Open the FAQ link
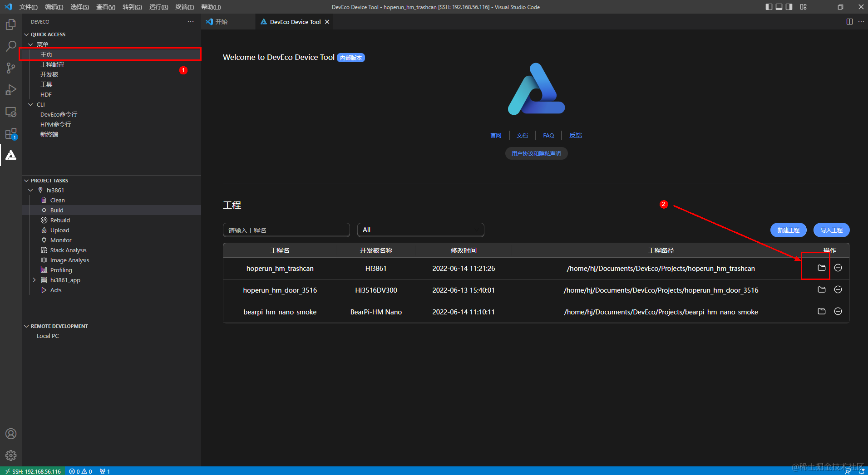This screenshot has width=868, height=475. click(x=548, y=135)
